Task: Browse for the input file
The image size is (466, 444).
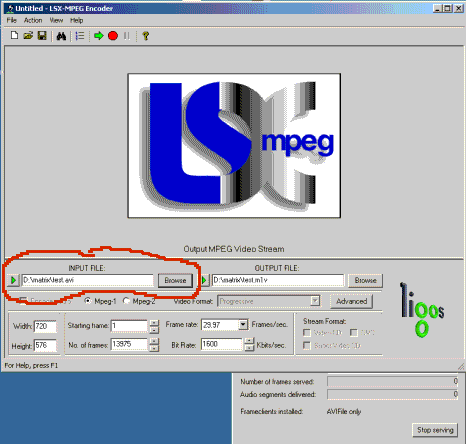Action: pyautogui.click(x=175, y=280)
